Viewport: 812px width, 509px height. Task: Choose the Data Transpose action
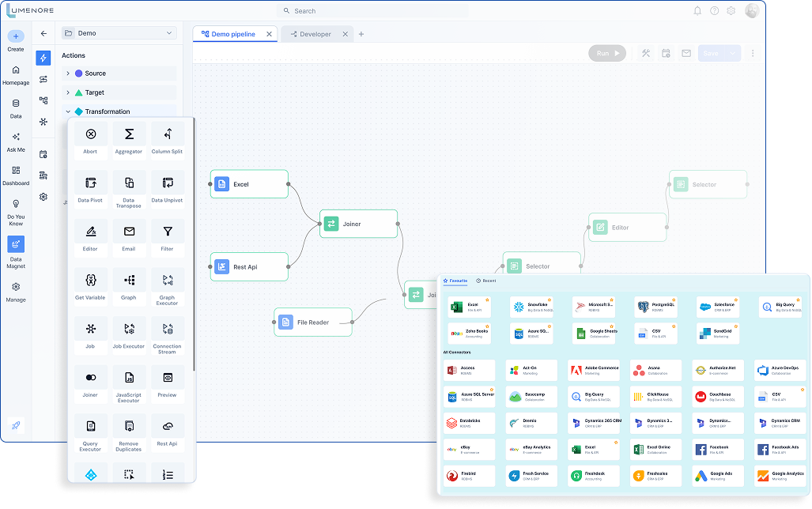[129, 183]
